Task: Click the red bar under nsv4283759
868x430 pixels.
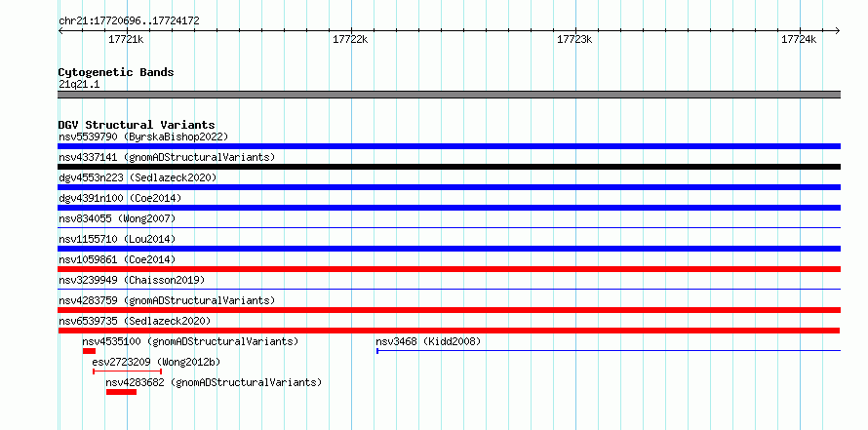Action: click(449, 310)
